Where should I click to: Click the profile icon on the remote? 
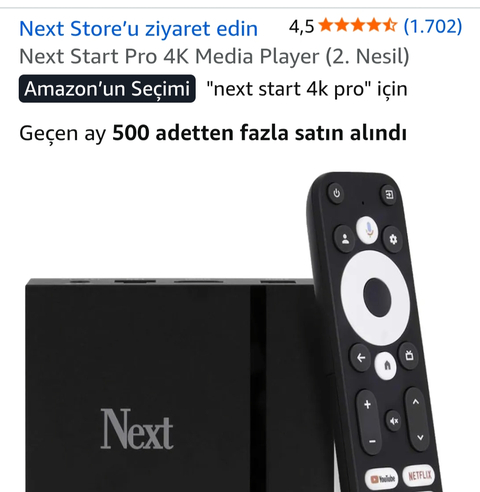pyautogui.click(x=345, y=239)
